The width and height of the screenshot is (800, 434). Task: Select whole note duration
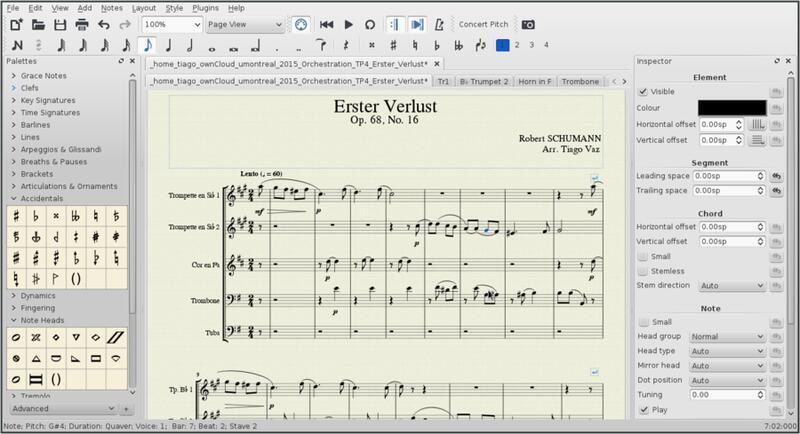coord(212,48)
